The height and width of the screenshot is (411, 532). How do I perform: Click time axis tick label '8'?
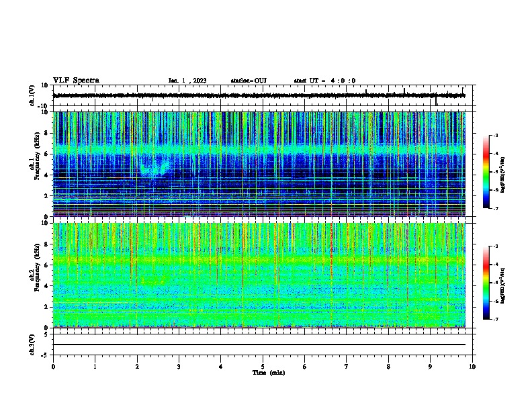388,367
